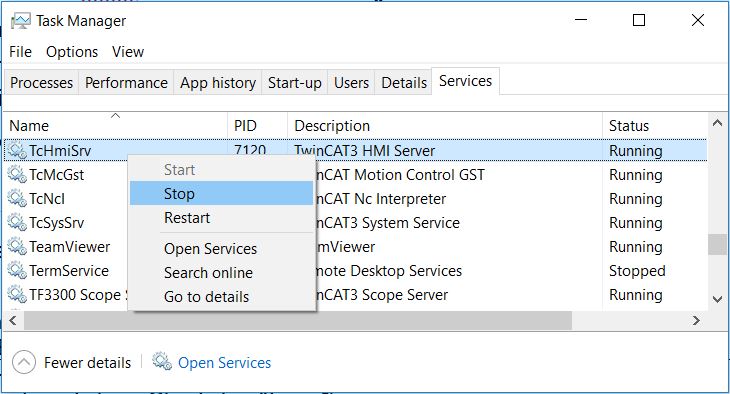The image size is (730, 394).
Task: Choose Search online in the context menu
Action: 222,272
